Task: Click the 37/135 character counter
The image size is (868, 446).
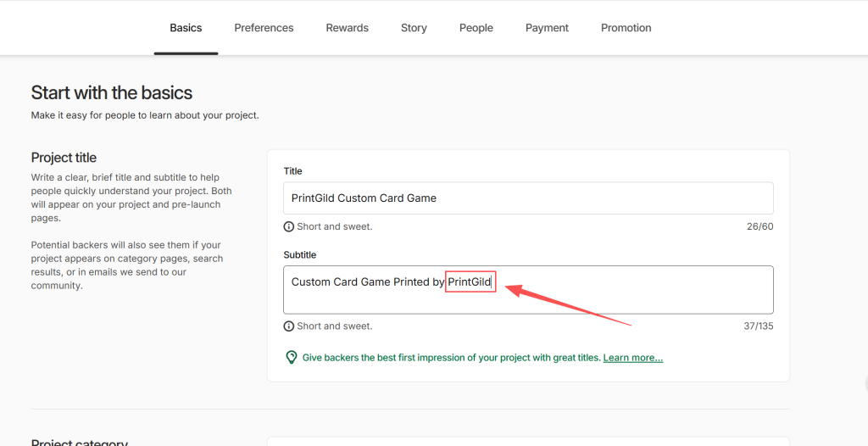Action: pyautogui.click(x=759, y=326)
